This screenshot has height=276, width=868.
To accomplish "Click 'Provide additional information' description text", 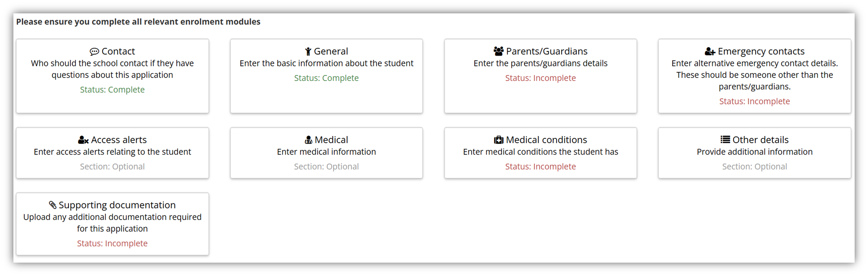I will click(754, 152).
